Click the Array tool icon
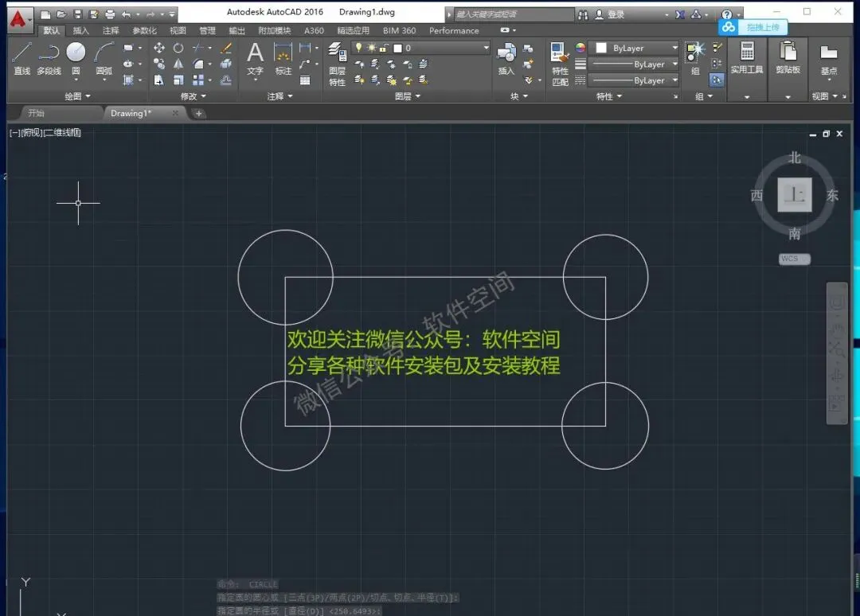Image resolution: width=860 pixels, height=616 pixels. (x=198, y=80)
